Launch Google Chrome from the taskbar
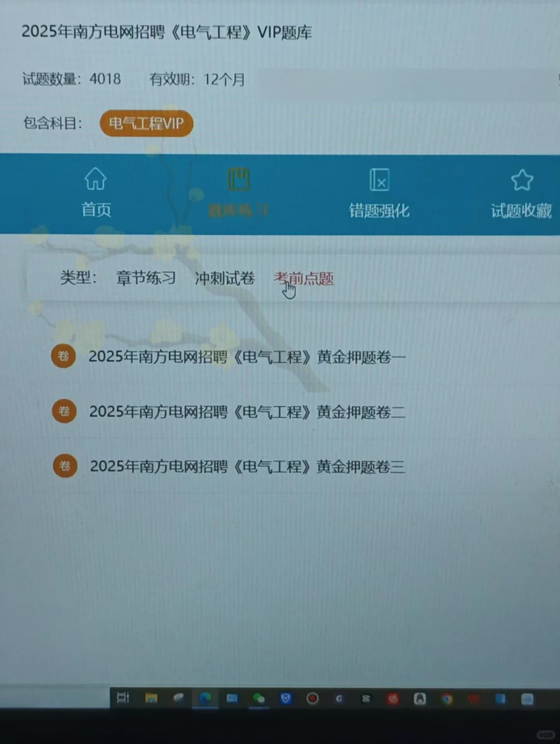This screenshot has width=560, height=744. (x=446, y=699)
